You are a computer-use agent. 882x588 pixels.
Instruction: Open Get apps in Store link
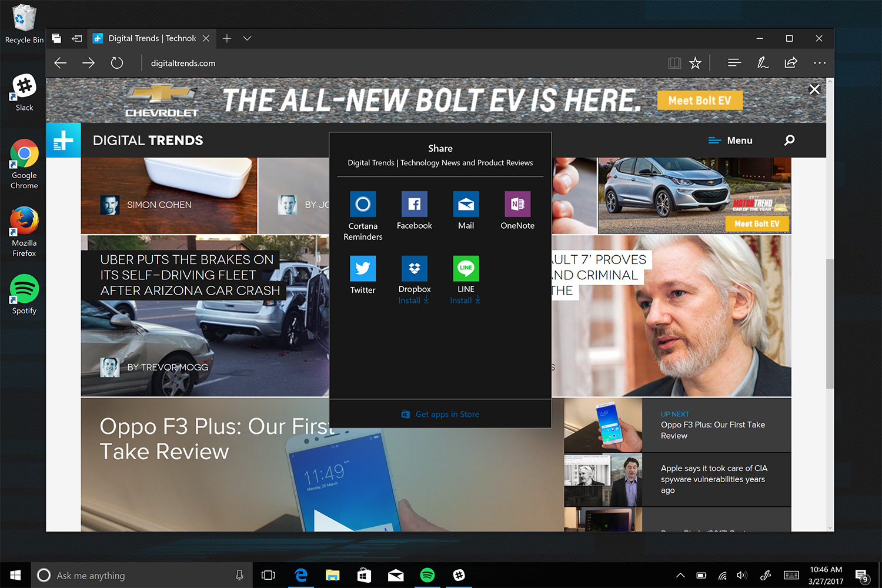[x=440, y=414]
